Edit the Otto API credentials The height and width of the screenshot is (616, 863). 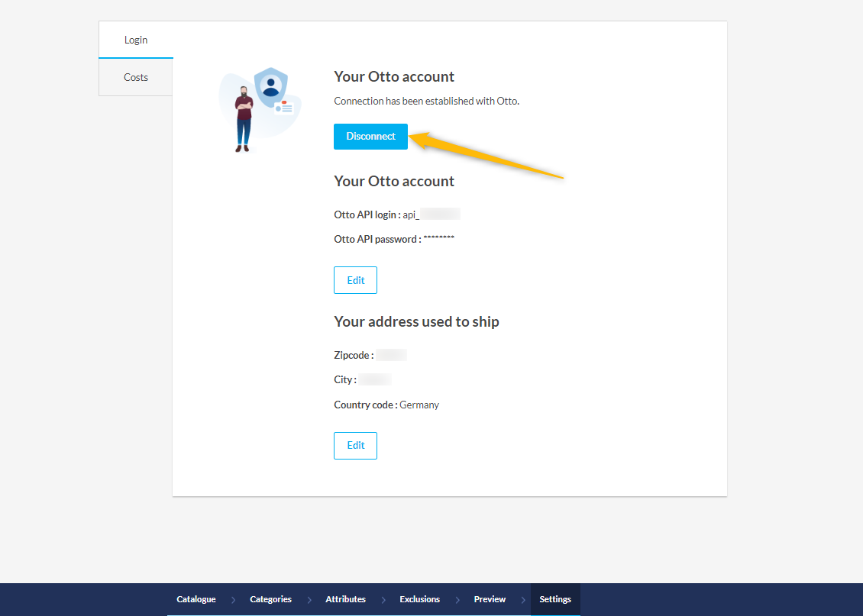point(355,280)
